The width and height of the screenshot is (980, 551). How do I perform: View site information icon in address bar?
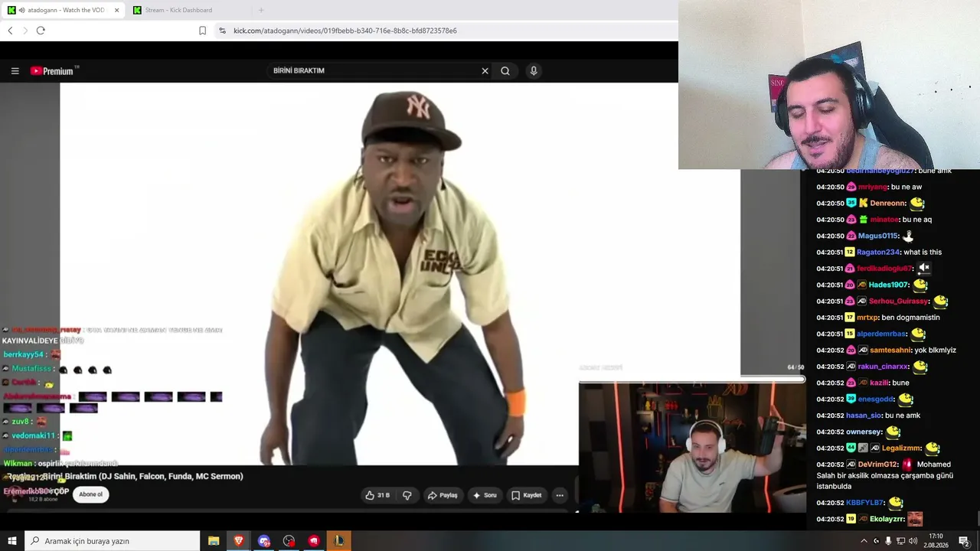pyautogui.click(x=222, y=31)
